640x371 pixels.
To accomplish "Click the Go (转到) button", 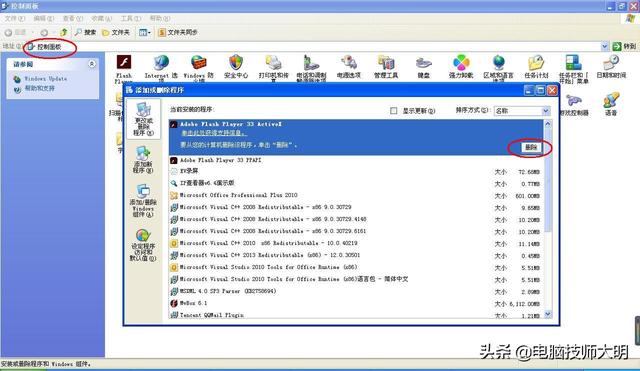I will point(624,47).
